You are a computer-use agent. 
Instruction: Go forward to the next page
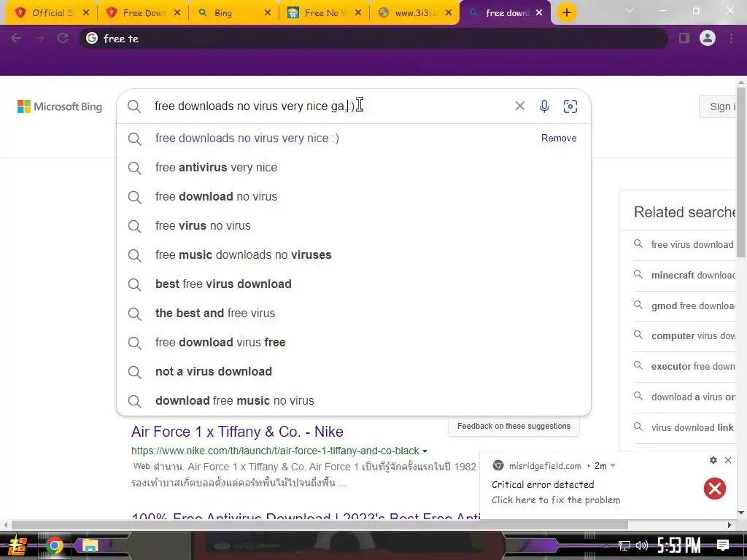39,38
